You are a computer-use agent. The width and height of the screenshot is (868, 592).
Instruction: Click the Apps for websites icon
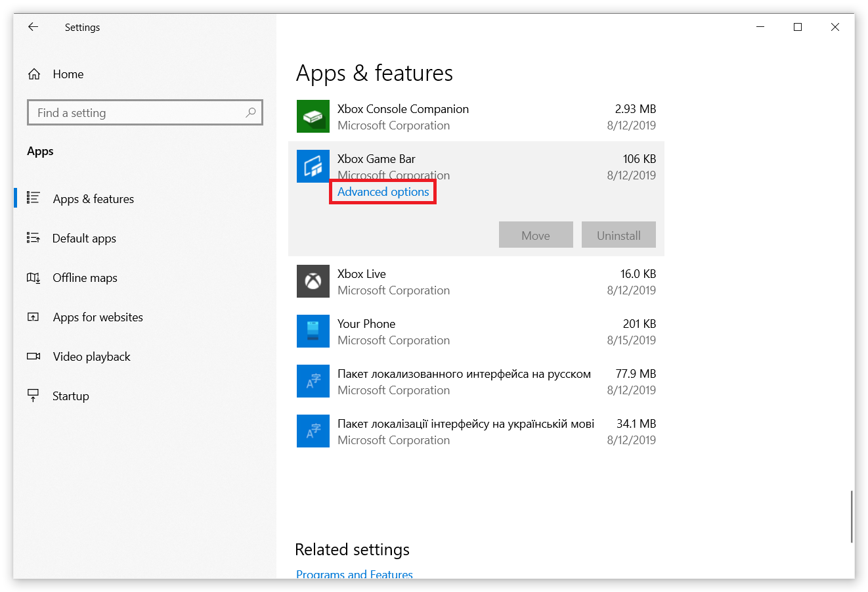click(33, 317)
